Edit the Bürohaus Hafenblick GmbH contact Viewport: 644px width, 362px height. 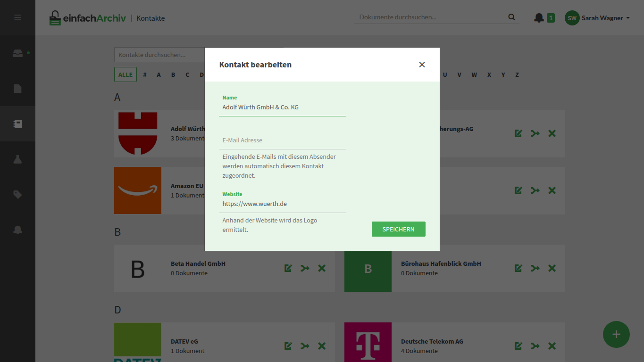click(519, 268)
